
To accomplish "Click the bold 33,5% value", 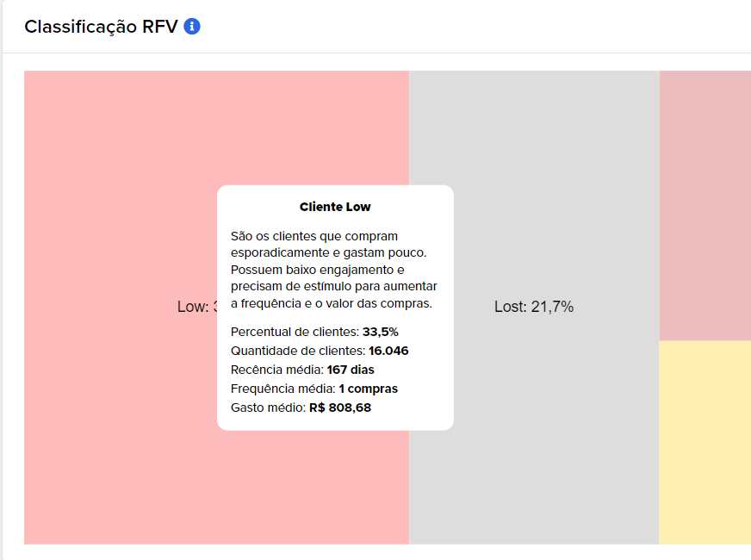I will click(x=381, y=332).
